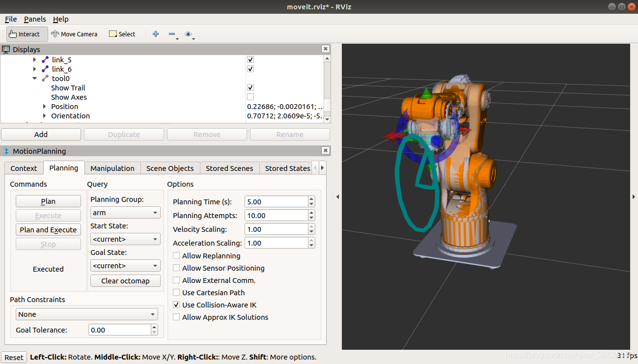The width and height of the screenshot is (638, 364).
Task: Enable Use Cartesian Path
Action: 176,292
